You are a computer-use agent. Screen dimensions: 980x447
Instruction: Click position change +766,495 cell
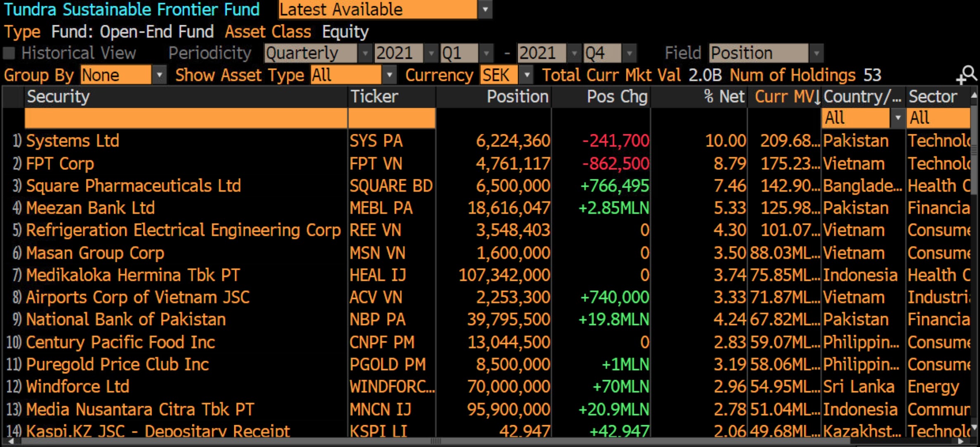click(615, 186)
